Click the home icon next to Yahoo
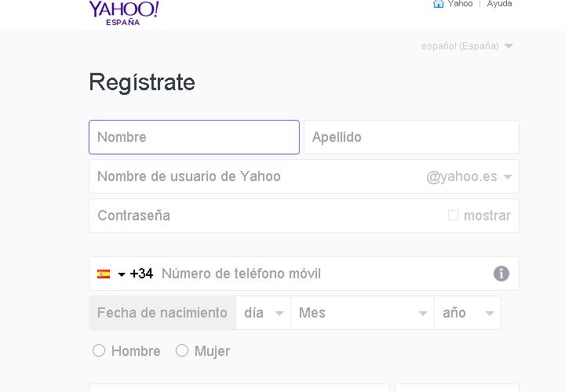565x392 pixels. 438,4
